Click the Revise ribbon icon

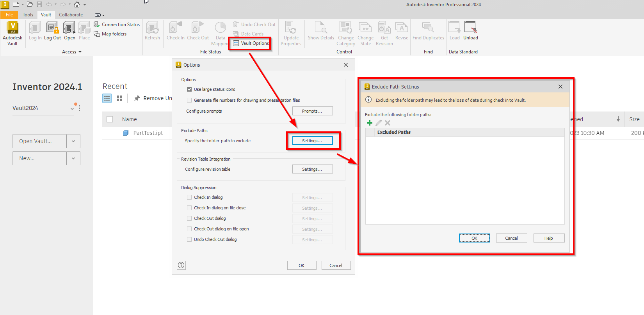[x=402, y=31]
